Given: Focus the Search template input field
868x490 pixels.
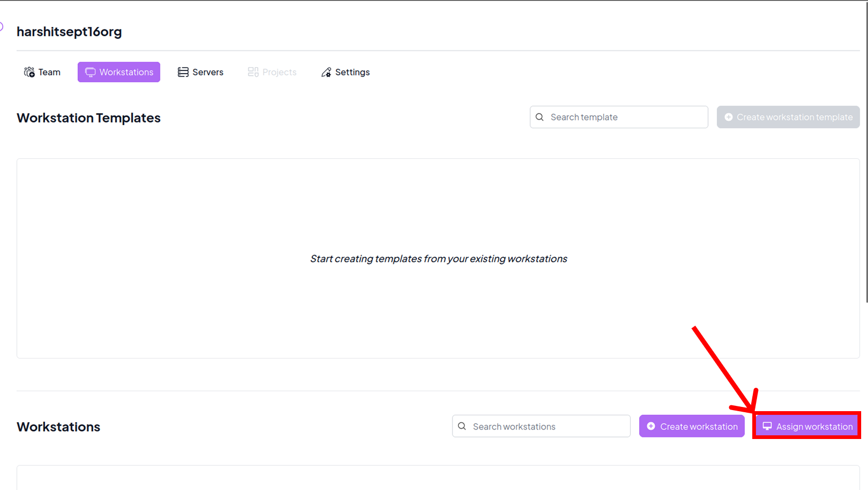Looking at the screenshot, I should pos(626,117).
